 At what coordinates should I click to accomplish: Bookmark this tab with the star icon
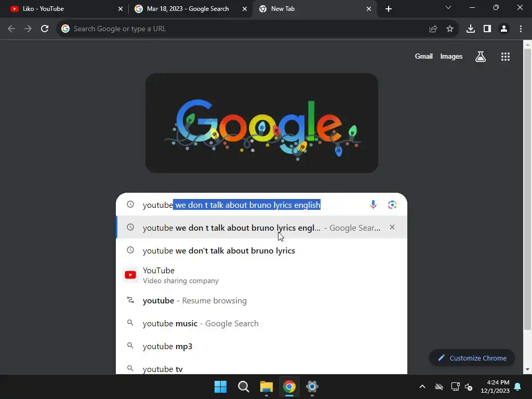[450, 29]
